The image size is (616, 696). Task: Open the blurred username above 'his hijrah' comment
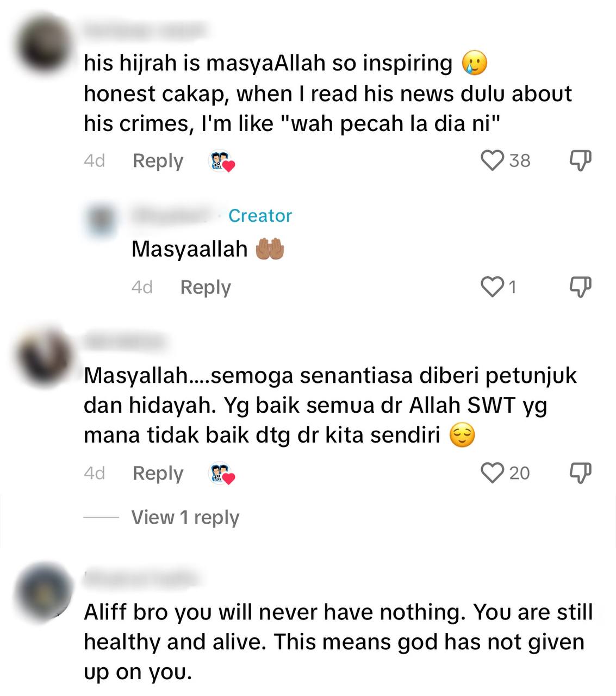[x=144, y=30]
